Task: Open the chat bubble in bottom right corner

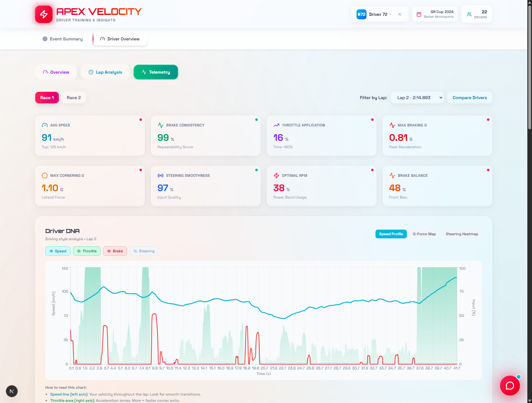Action: coord(510,386)
